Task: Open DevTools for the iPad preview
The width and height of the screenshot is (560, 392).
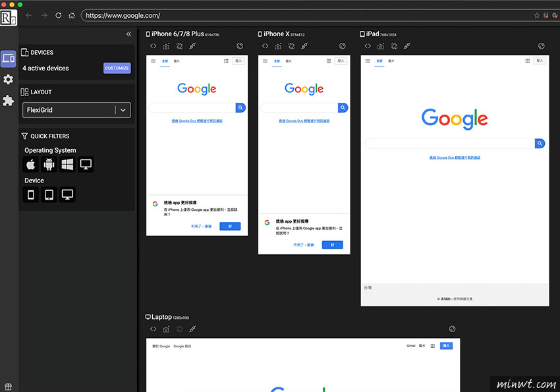Action: [x=368, y=46]
